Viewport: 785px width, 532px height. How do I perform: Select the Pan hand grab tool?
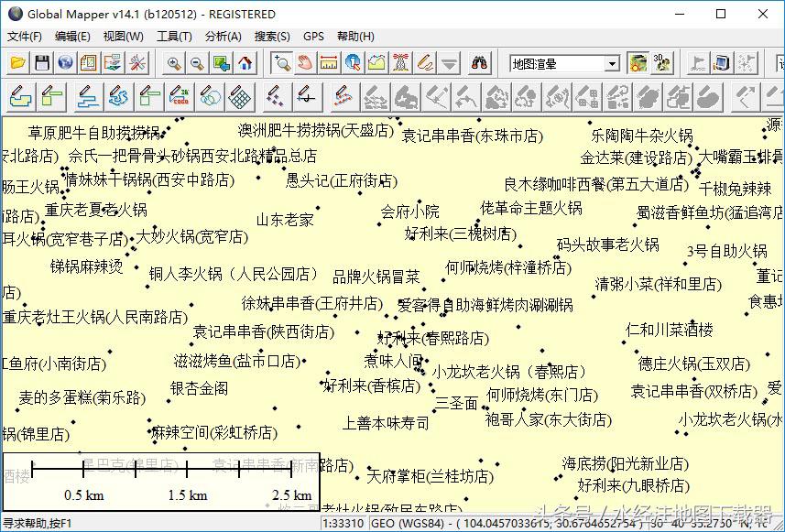[305, 63]
